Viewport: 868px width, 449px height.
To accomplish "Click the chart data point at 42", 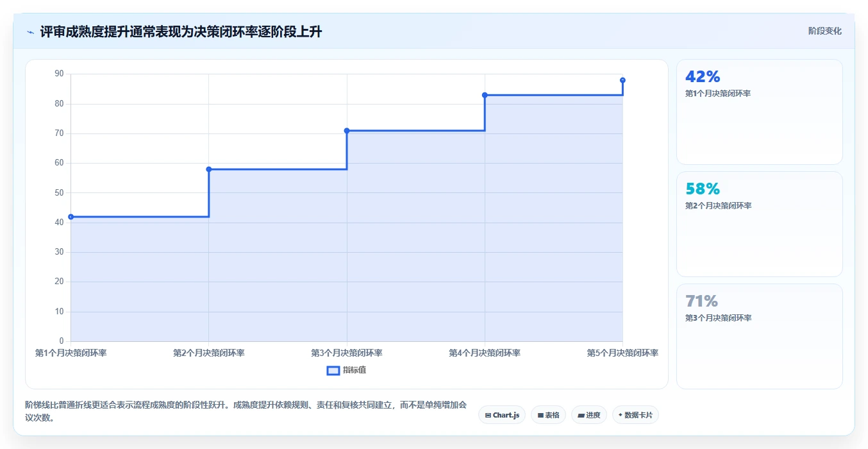I will click(x=71, y=217).
